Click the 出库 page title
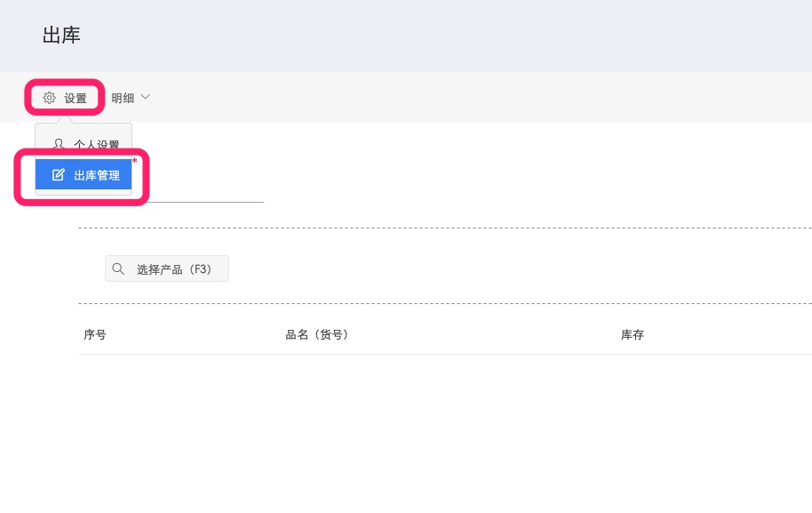 coord(61,36)
